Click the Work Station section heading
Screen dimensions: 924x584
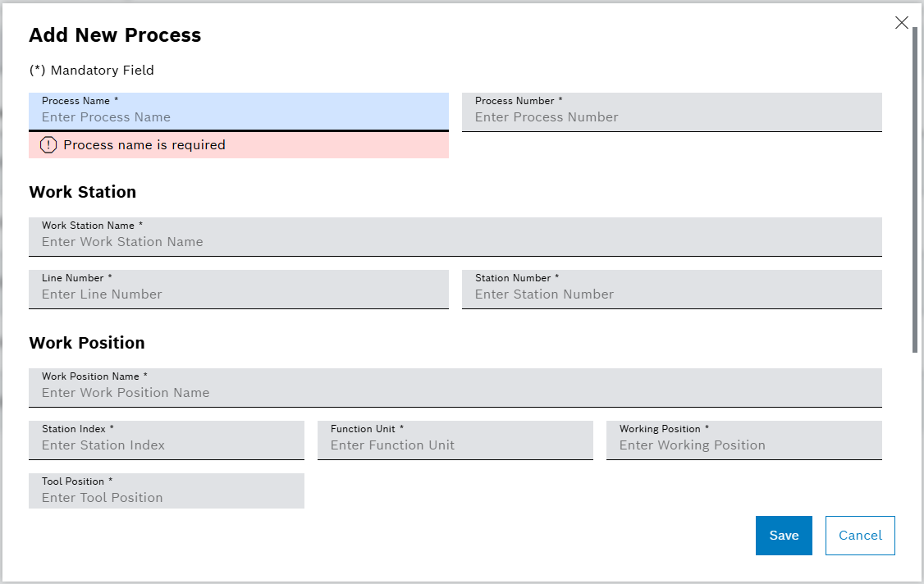click(x=83, y=192)
